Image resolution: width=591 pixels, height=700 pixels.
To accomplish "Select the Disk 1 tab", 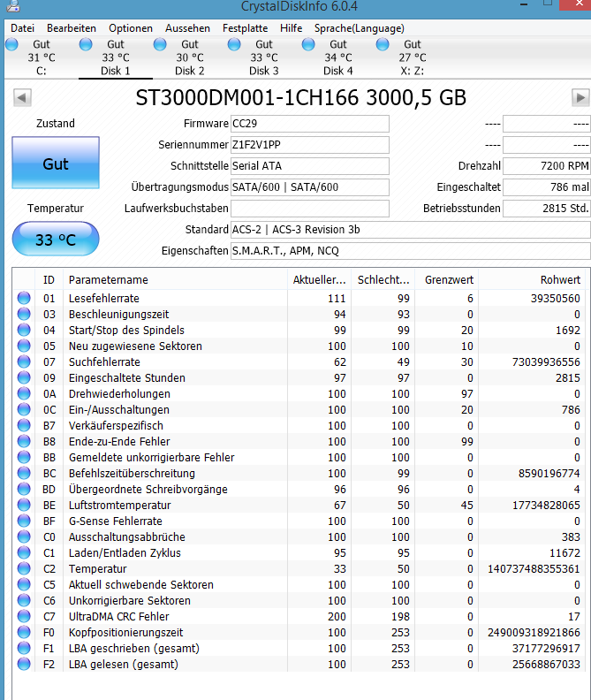I will click(x=115, y=57).
